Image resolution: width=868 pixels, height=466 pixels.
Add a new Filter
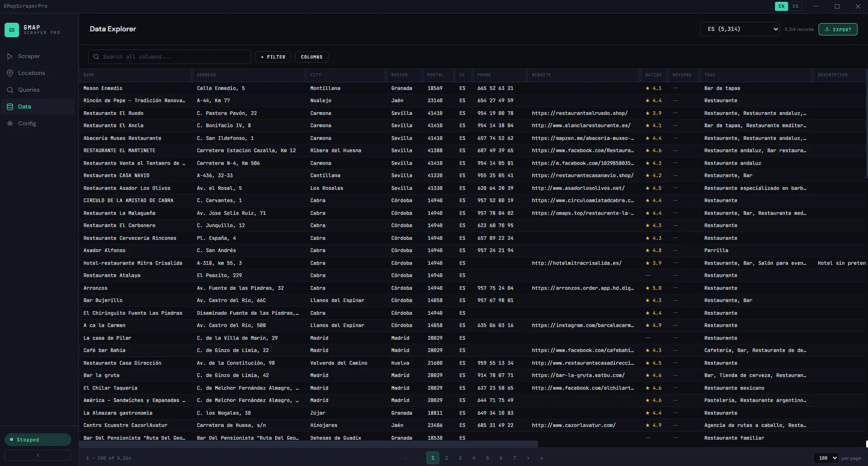[273, 57]
